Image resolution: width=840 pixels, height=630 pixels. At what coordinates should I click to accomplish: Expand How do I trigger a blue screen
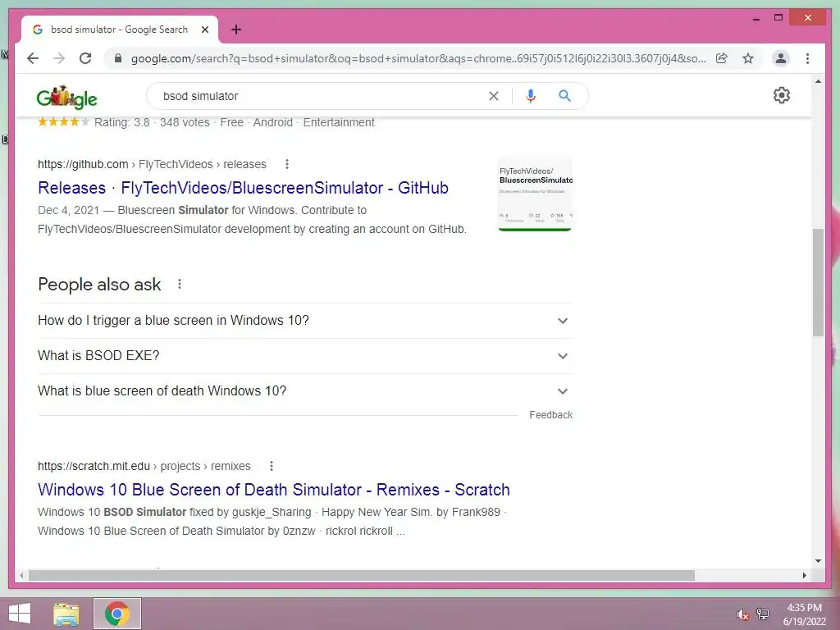coord(305,321)
